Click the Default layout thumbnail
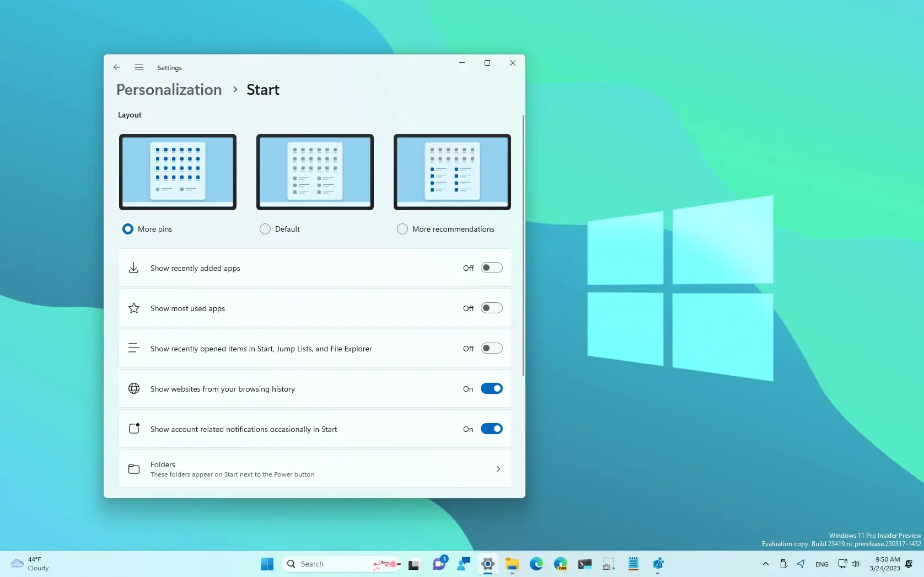Viewport: 924px width, 577px height. tap(315, 172)
